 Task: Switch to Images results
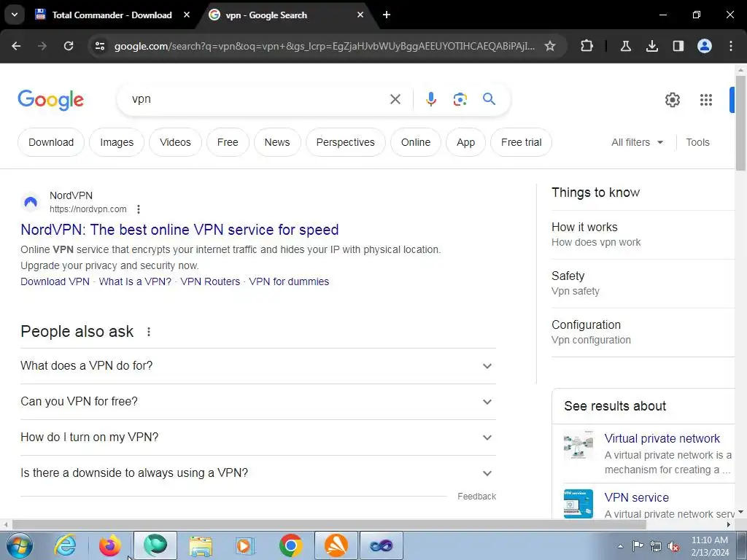[117, 142]
